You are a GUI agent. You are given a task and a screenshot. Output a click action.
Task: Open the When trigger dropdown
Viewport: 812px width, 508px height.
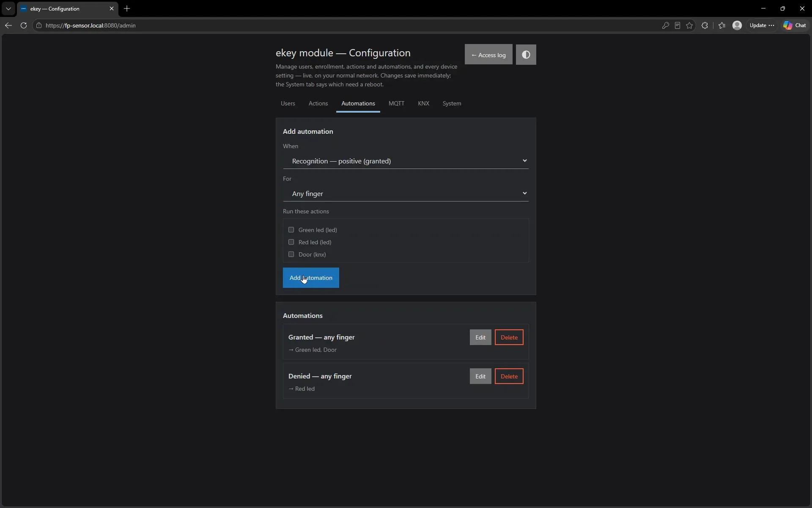point(406,161)
